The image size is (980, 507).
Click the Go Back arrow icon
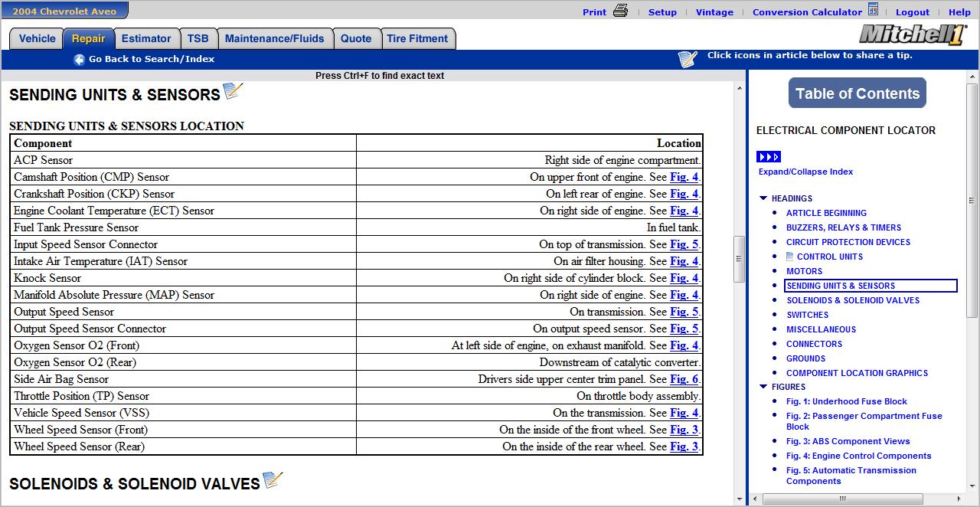click(x=79, y=60)
